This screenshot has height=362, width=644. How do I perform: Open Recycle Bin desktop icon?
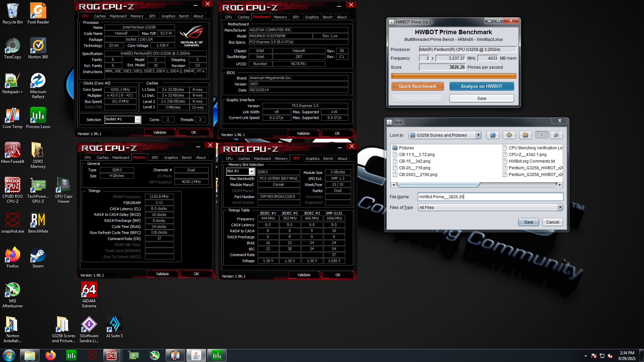[x=13, y=13]
